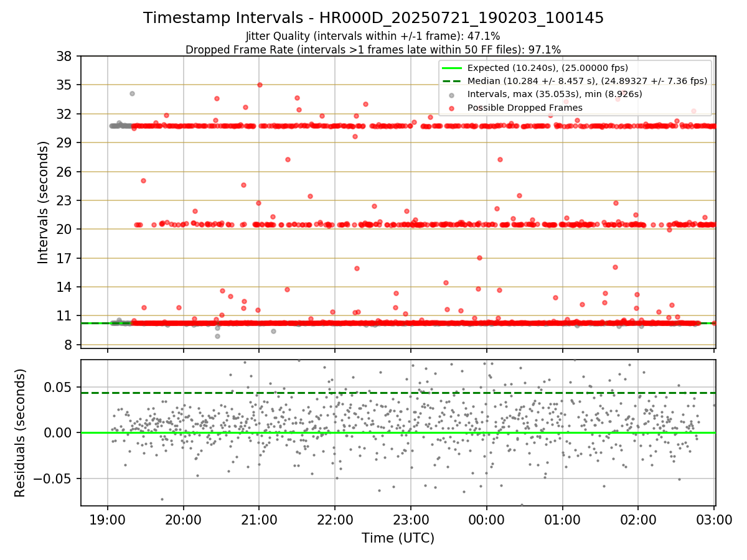747x560 pixels.
Task: Click the dashed green Median legend line
Action: [452, 81]
